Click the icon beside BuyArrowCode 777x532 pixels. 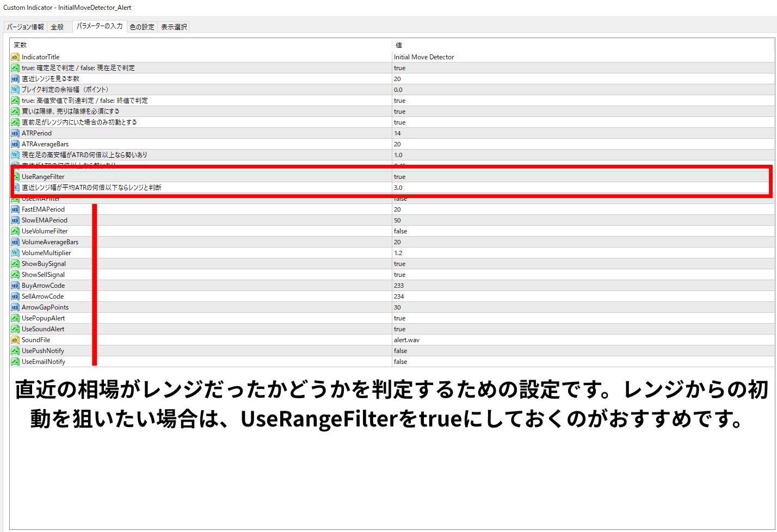15,286
